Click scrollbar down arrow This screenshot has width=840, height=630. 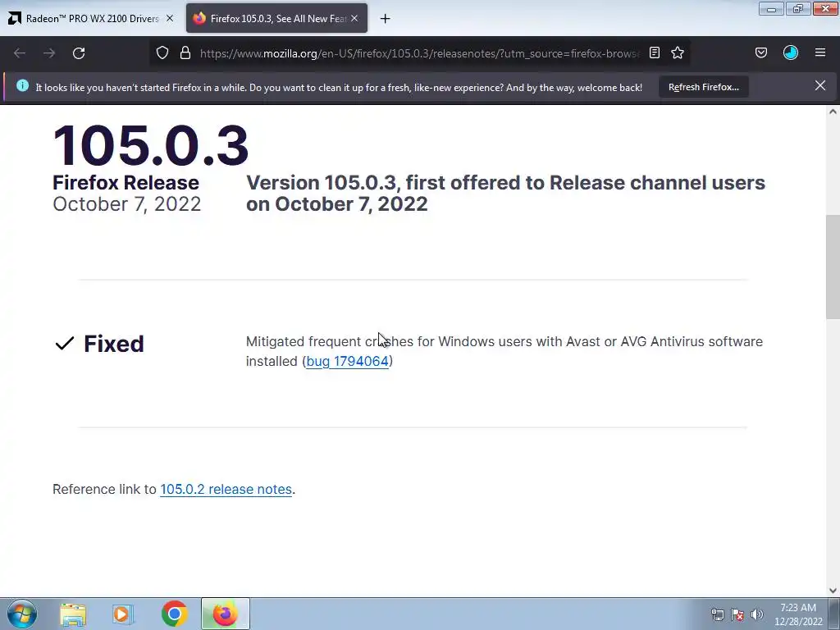pyautogui.click(x=833, y=591)
